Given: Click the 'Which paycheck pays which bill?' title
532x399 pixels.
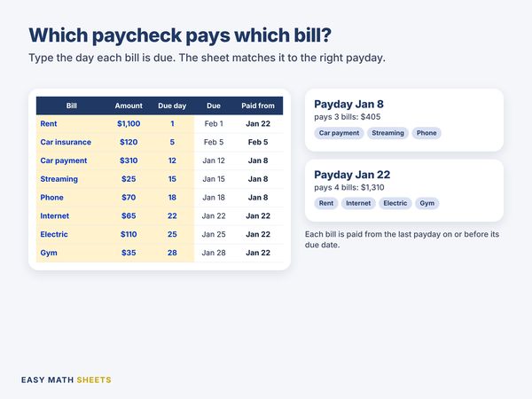Looking at the screenshot, I should click(180, 35).
